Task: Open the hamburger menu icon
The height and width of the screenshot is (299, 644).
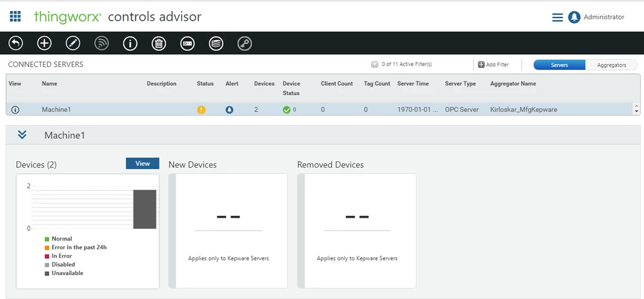Action: [x=558, y=17]
